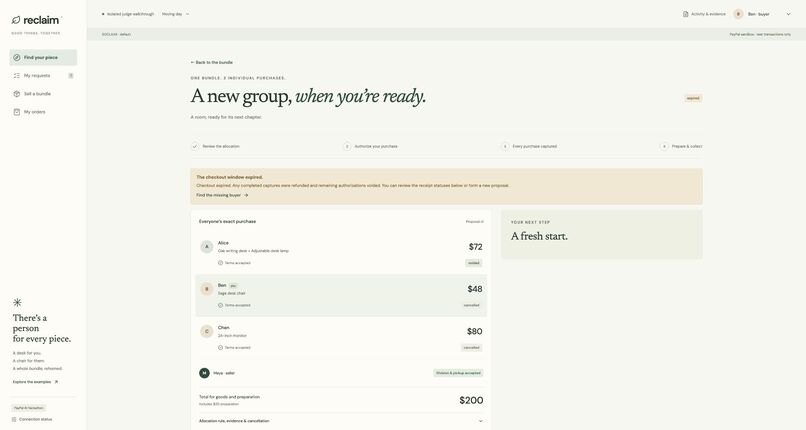Click the Connection status icon
Viewport: 806px width, 430px height.
[x=14, y=420]
